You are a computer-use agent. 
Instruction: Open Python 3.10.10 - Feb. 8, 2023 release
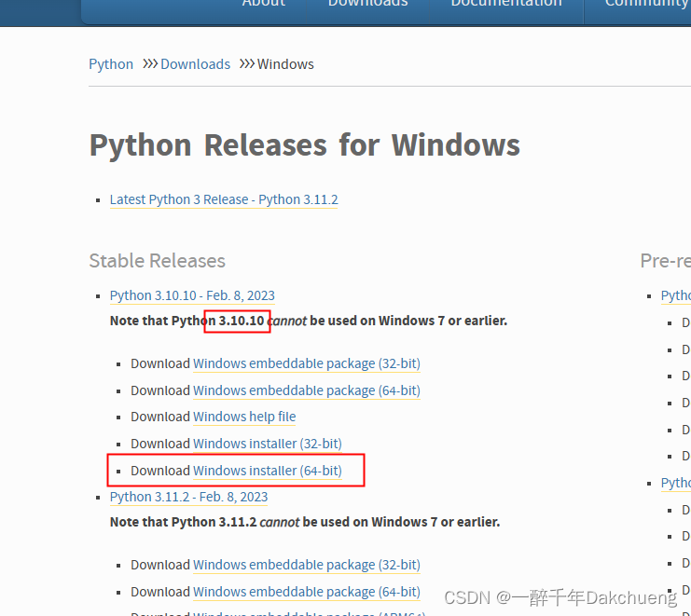(x=192, y=295)
